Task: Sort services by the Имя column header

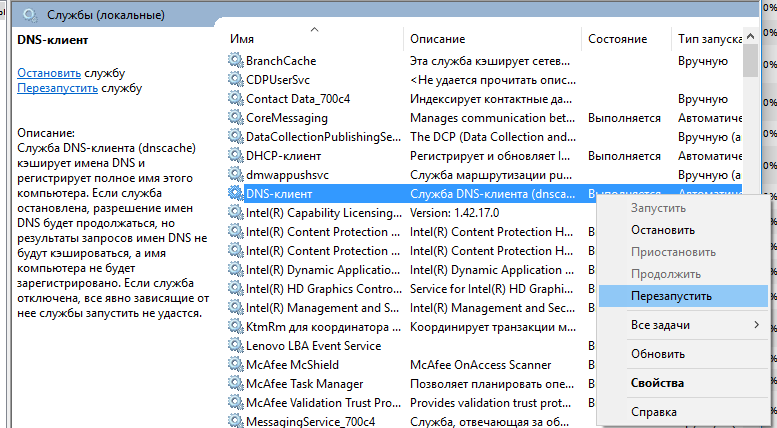Action: (x=242, y=39)
